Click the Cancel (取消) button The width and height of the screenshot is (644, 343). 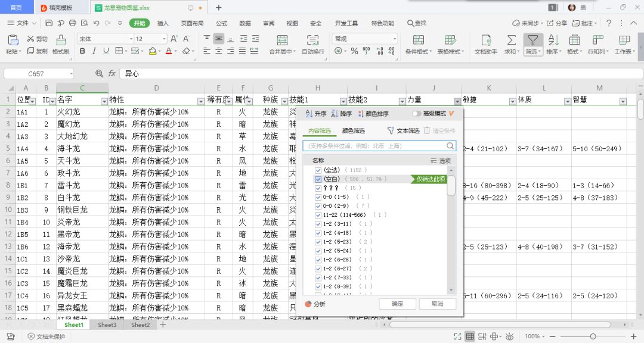click(x=438, y=304)
